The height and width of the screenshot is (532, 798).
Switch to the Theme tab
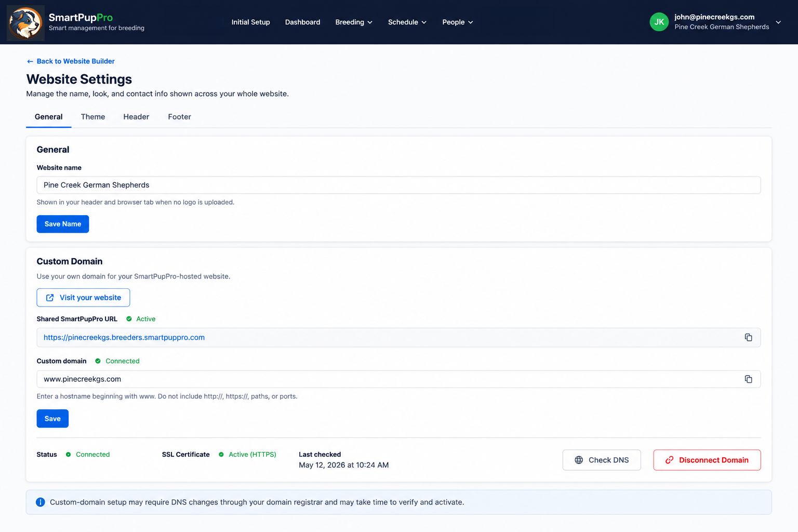click(x=93, y=117)
